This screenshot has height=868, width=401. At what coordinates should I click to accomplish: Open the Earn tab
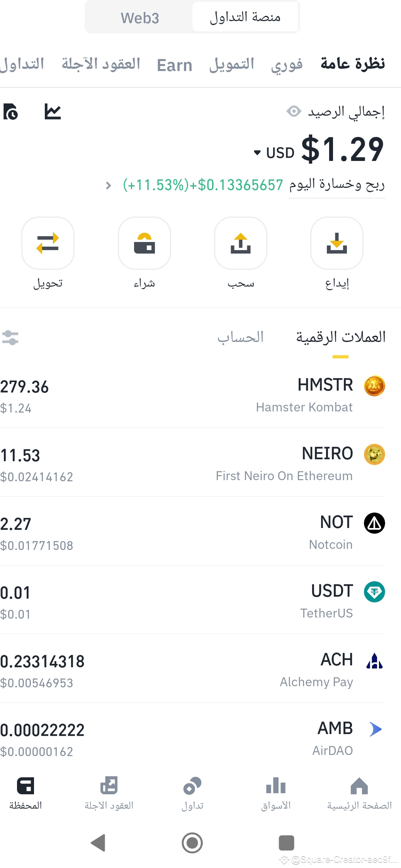click(175, 65)
